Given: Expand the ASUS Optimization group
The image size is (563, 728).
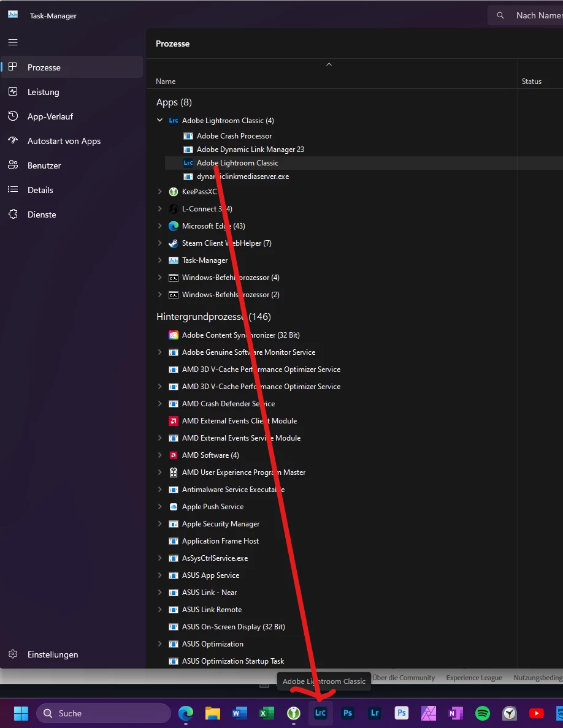Looking at the screenshot, I should pyautogui.click(x=160, y=644).
